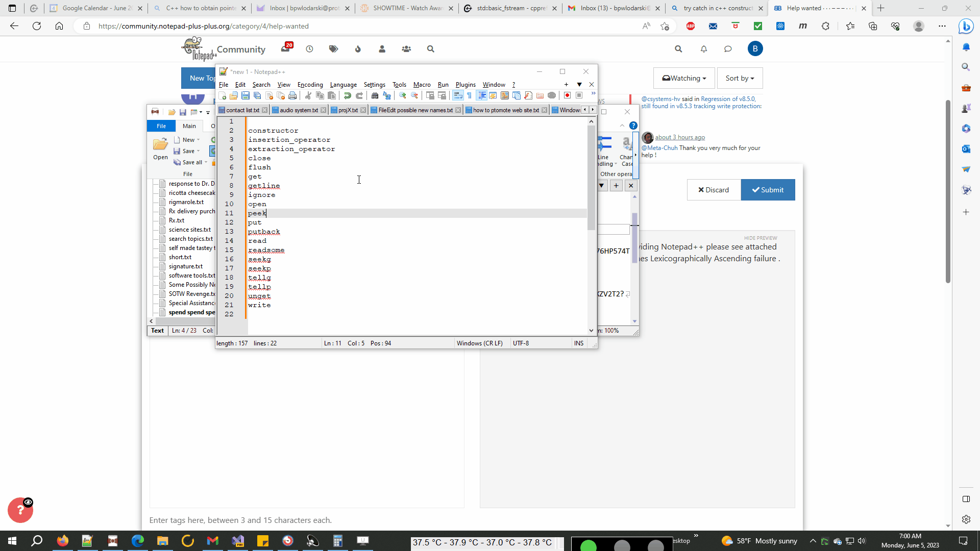Click the Zoom In icon in Notepad++

[402, 95]
